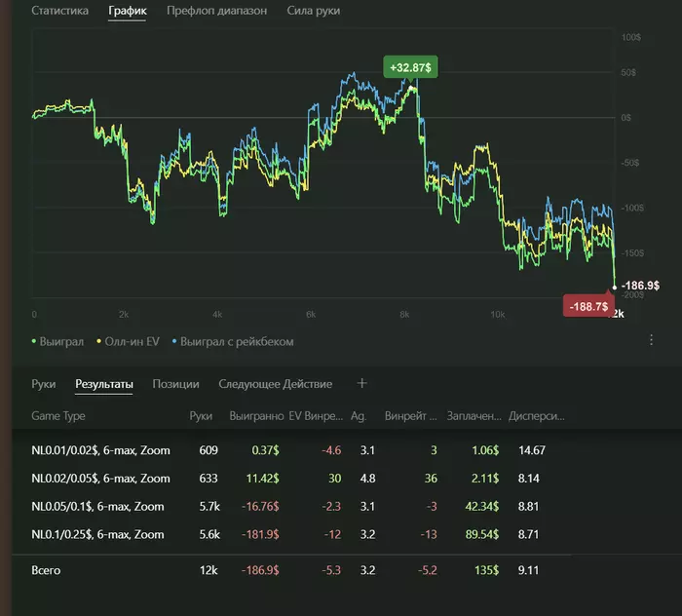This screenshot has height=616, width=682.
Task: Select the NL0.1/0.25$ 6-max Zoom row
Action: pos(97,534)
